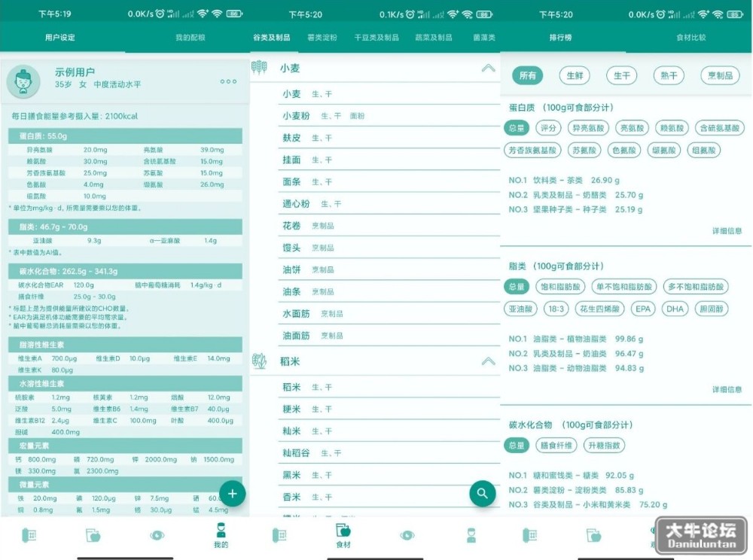Screen dimensions: 753x560
Task: Switch to the 食材比较 tab
Action: [x=691, y=38]
